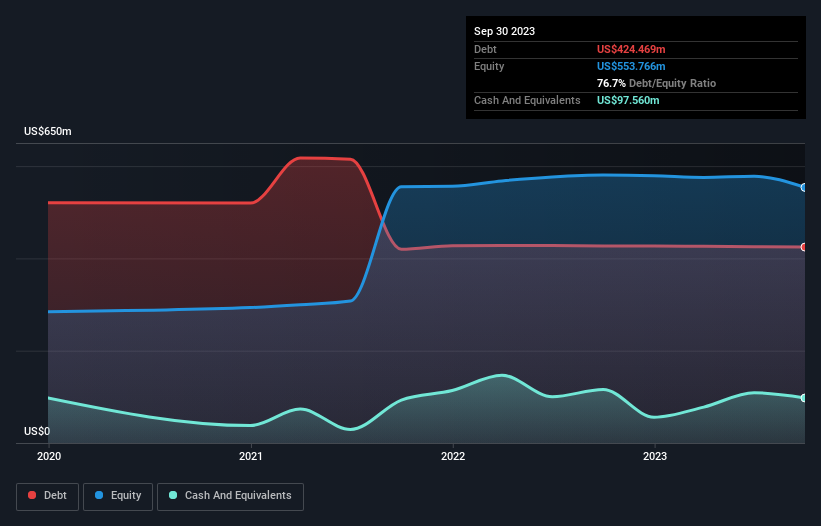Click the 2021 x-axis label
The image size is (821, 526).
coord(251,456)
